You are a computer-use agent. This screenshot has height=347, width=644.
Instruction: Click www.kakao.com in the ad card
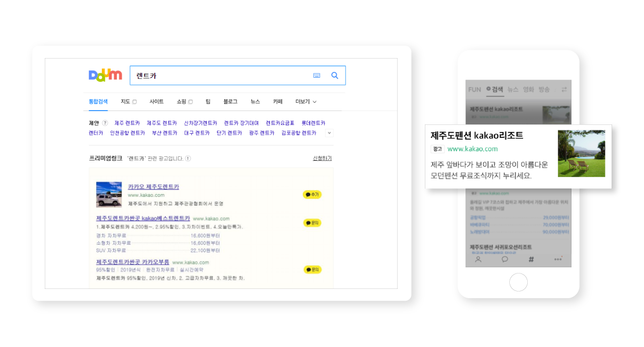tap(473, 149)
